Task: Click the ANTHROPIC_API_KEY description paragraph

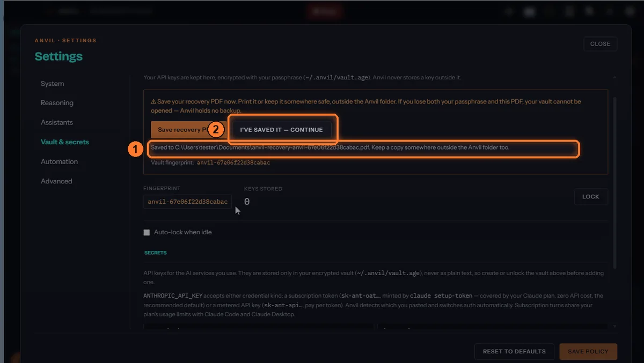Action: [374, 305]
